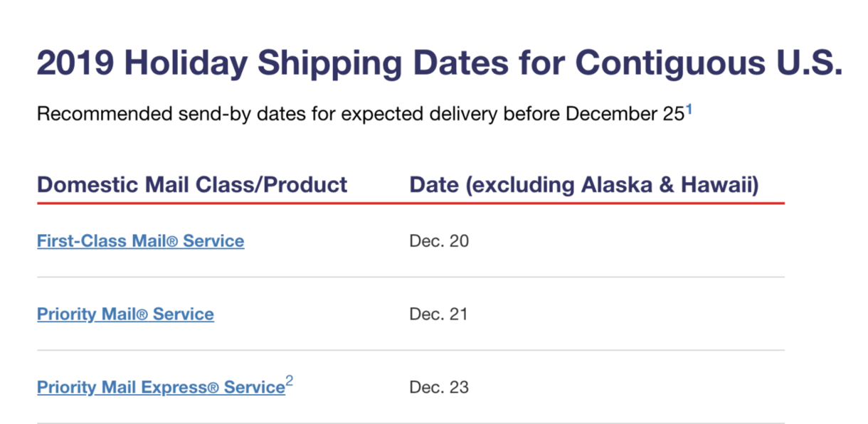868x424 pixels.
Task: Click "December 25" in the subtitle text
Action: click(624, 114)
